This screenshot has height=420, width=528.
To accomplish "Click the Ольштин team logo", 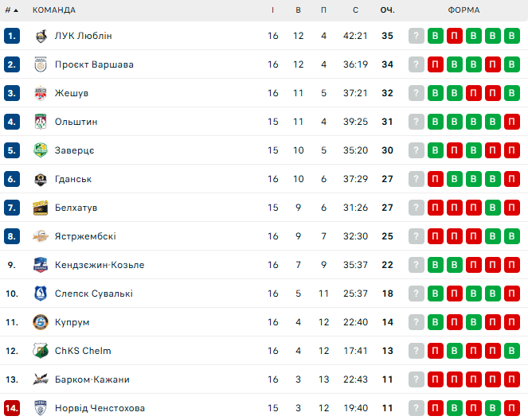I will click(41, 122).
